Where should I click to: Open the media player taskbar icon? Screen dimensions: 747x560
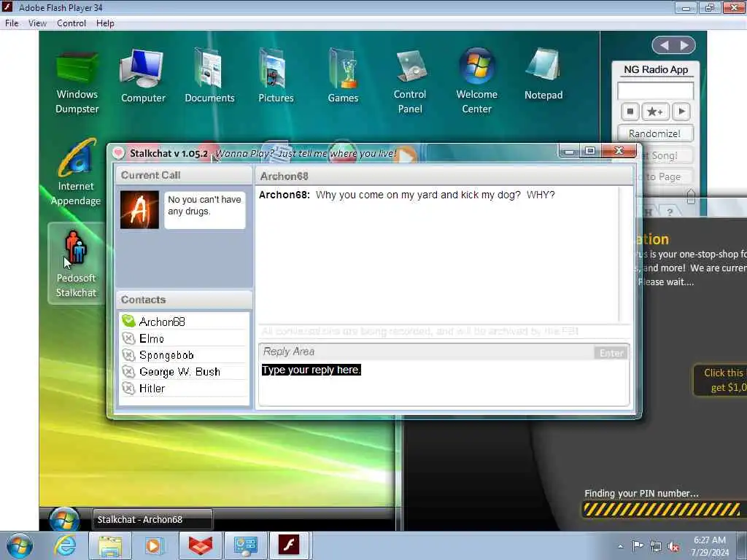tap(155, 545)
